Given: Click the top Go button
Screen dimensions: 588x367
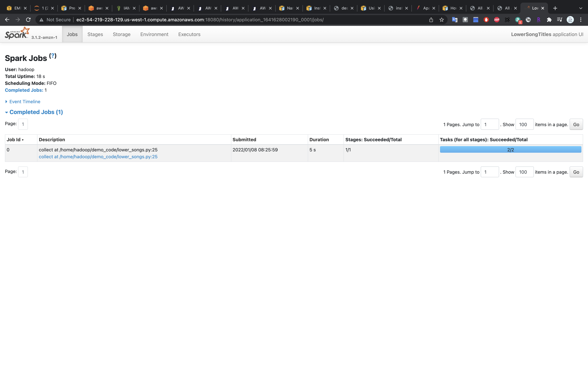Looking at the screenshot, I should [576, 125].
